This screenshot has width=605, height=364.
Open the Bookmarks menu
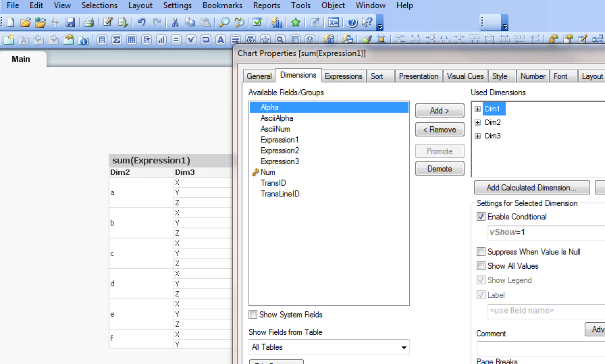point(222,5)
